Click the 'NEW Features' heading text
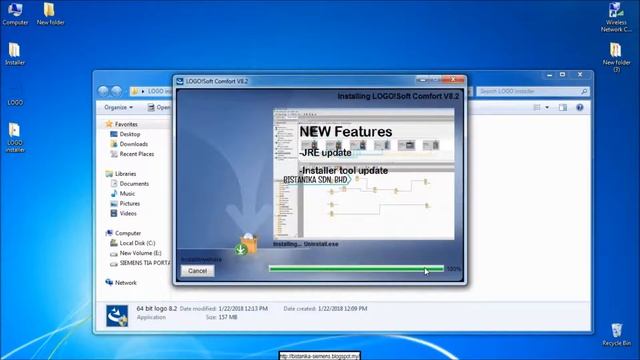This screenshot has height=360, width=640. coord(346,131)
